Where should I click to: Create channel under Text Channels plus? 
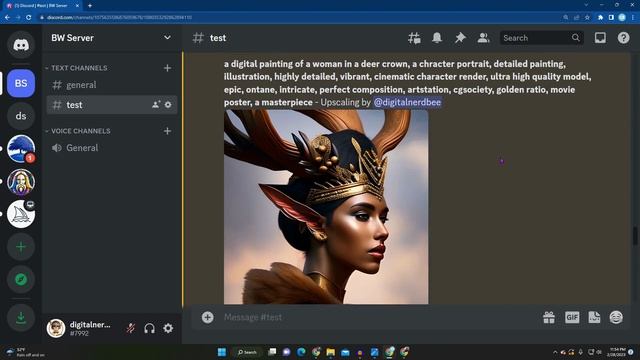click(x=167, y=68)
